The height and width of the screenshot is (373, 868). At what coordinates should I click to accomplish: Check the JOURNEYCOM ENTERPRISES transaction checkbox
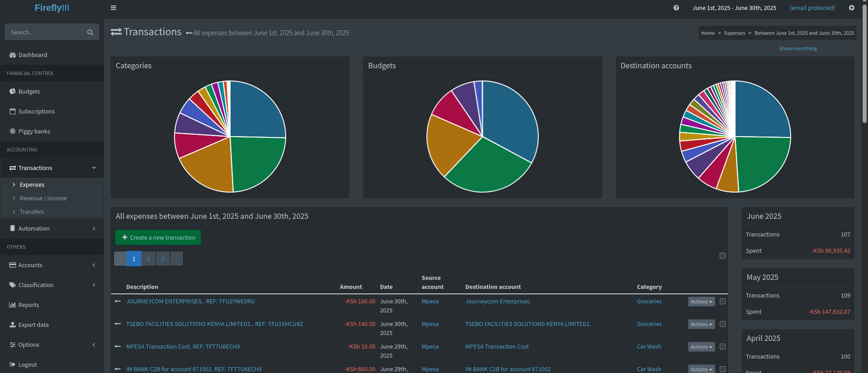722,302
